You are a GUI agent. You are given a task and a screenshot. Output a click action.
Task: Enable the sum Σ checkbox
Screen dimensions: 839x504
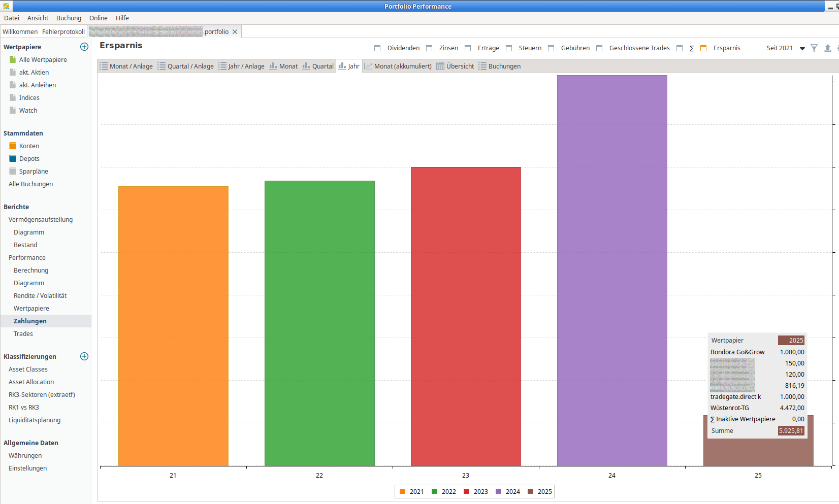click(680, 48)
